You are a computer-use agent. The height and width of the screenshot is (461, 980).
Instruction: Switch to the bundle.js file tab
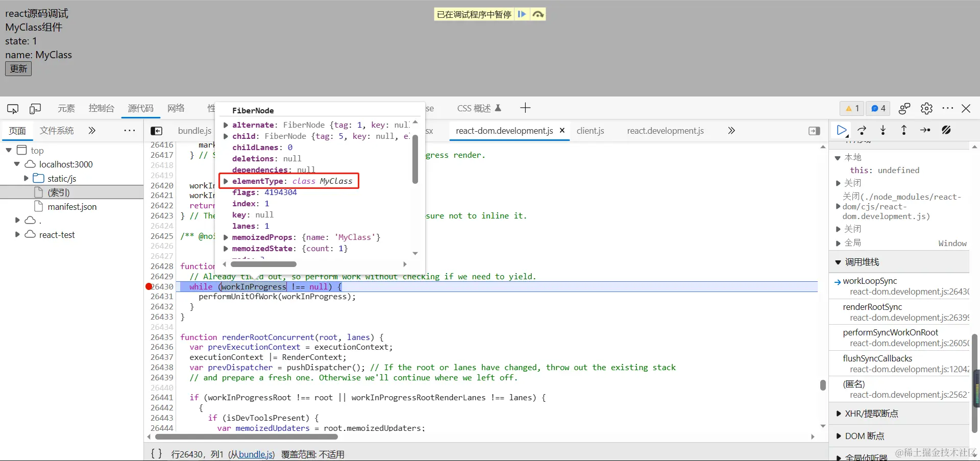[x=194, y=131]
